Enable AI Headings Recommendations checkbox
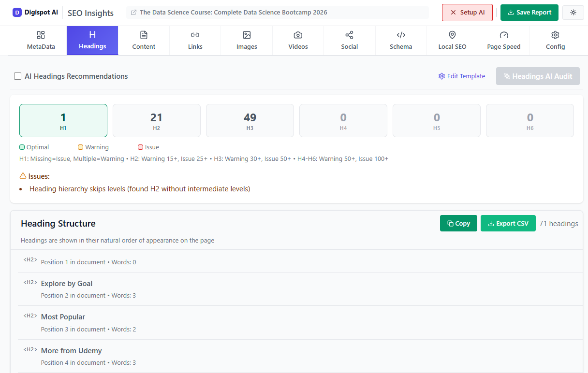 coord(18,76)
